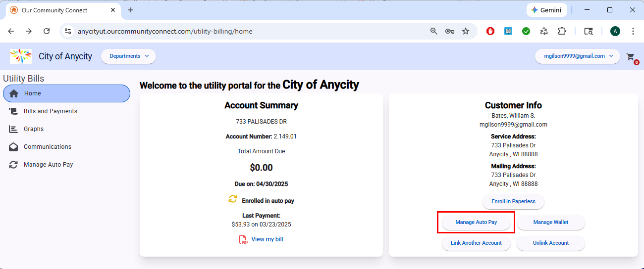
Task: Click the PDF icon beside View my bill
Action: 243,240
